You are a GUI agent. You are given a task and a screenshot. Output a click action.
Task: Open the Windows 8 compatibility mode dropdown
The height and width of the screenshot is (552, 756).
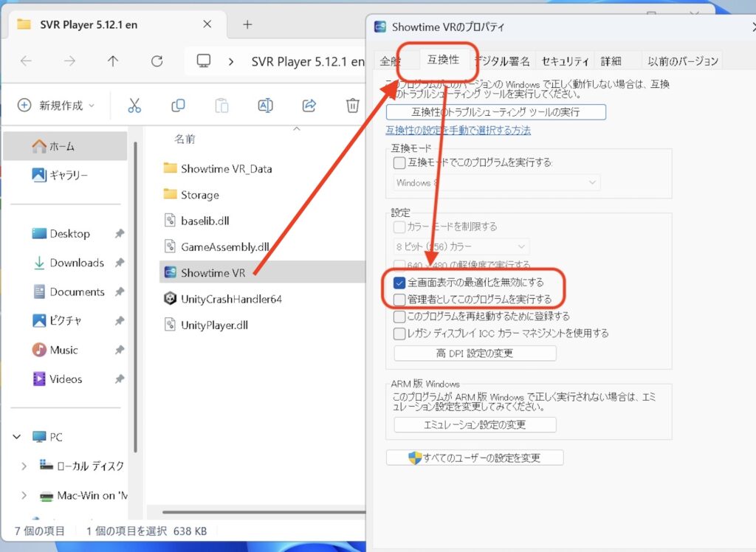point(497,183)
